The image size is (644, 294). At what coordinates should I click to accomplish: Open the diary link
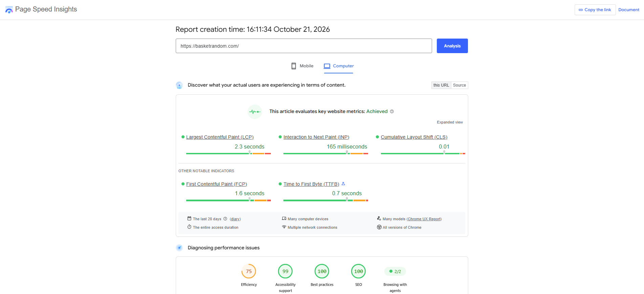click(235, 219)
